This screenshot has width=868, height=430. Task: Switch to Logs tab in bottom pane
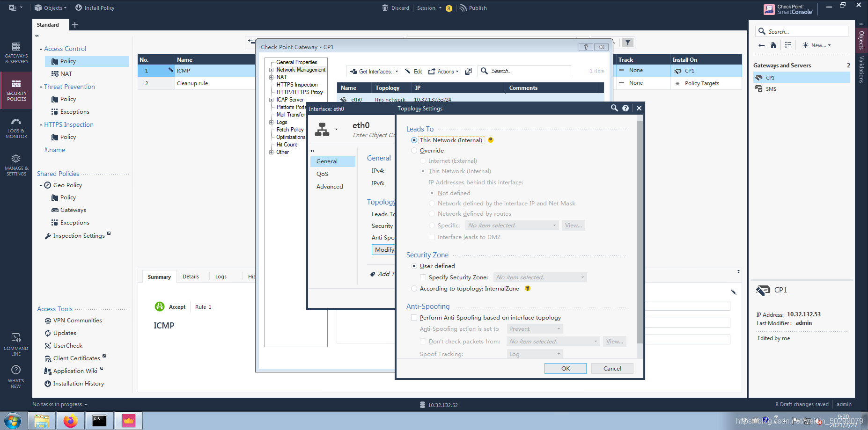(221, 277)
